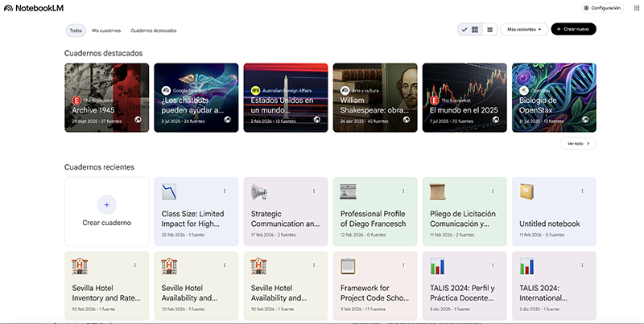Switch to list view layout
This screenshot has height=324, width=644.
489,30
